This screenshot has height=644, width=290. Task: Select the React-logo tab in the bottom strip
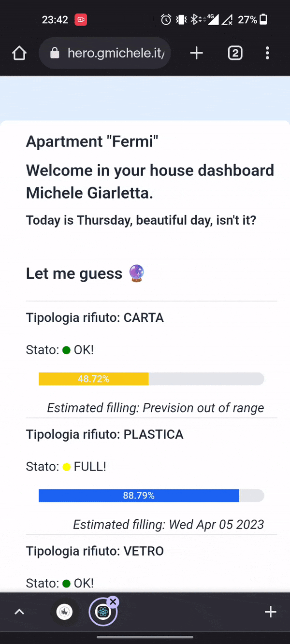coord(102,613)
